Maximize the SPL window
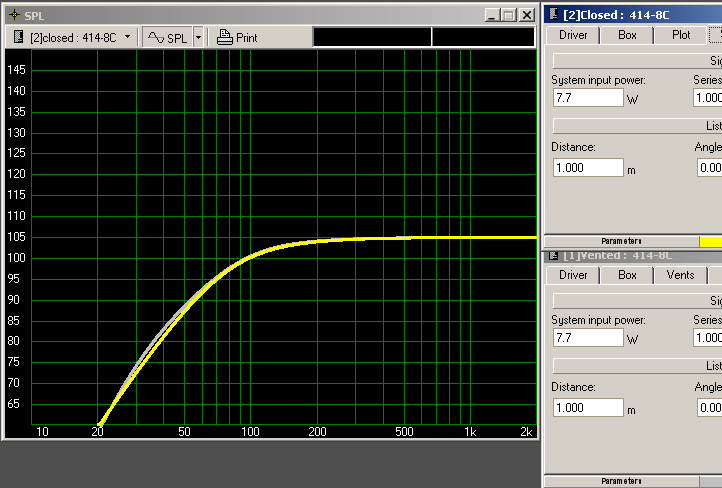 509,15
